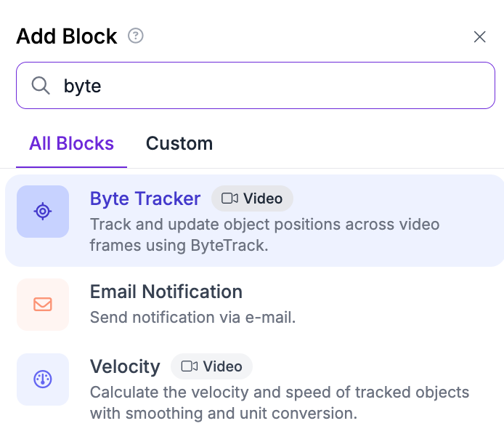Click the Velocity speedometer icon

pyautogui.click(x=43, y=379)
